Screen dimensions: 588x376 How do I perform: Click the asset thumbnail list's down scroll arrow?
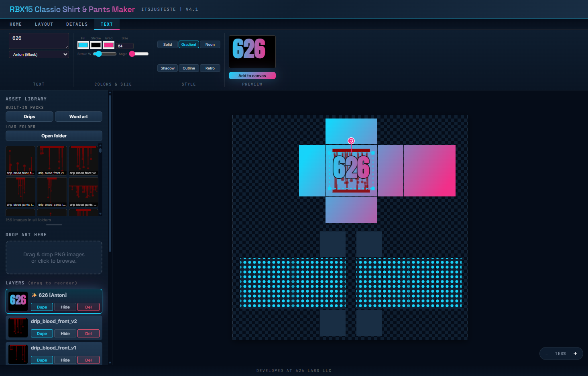click(x=100, y=214)
